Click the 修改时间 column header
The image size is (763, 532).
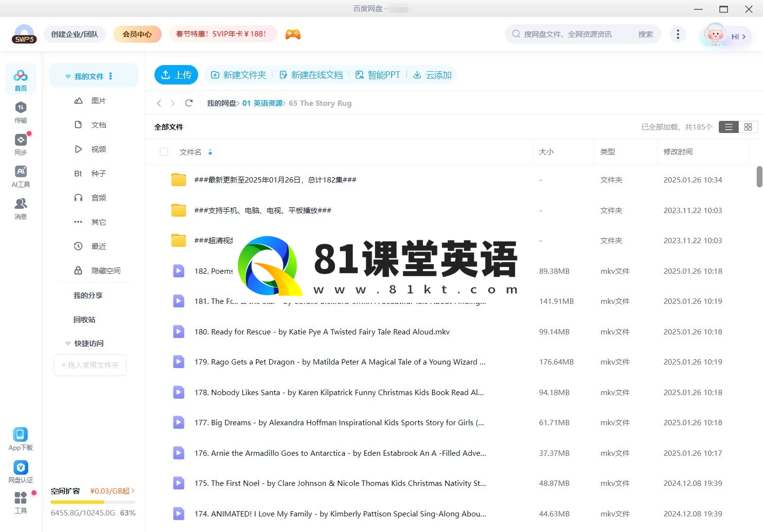point(678,152)
